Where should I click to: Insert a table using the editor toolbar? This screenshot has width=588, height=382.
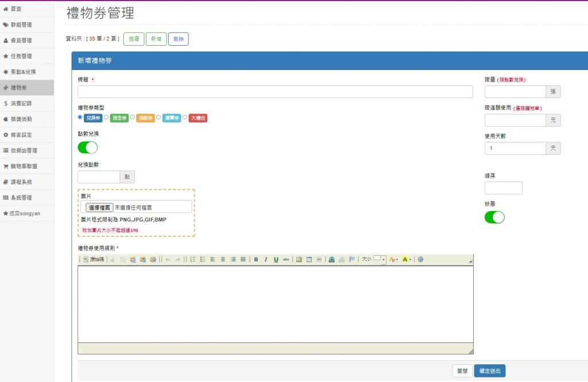[309, 260]
